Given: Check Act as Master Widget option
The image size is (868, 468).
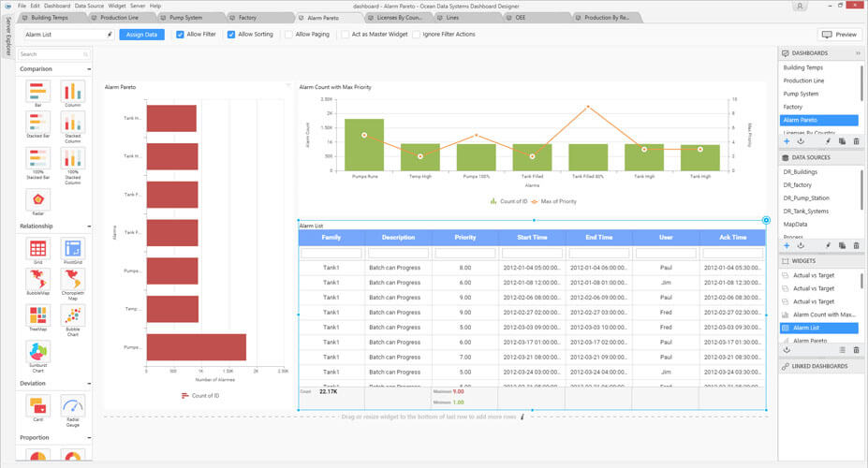Looking at the screenshot, I should pyautogui.click(x=345, y=35).
